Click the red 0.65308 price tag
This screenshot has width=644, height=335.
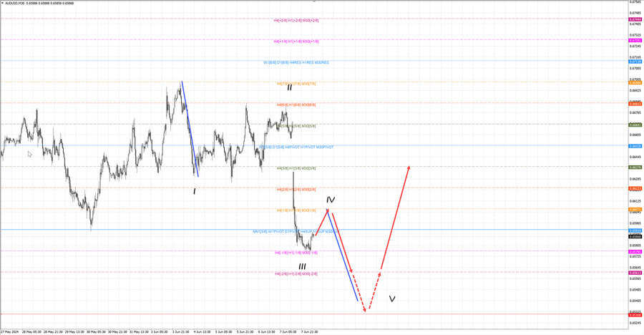(635, 315)
